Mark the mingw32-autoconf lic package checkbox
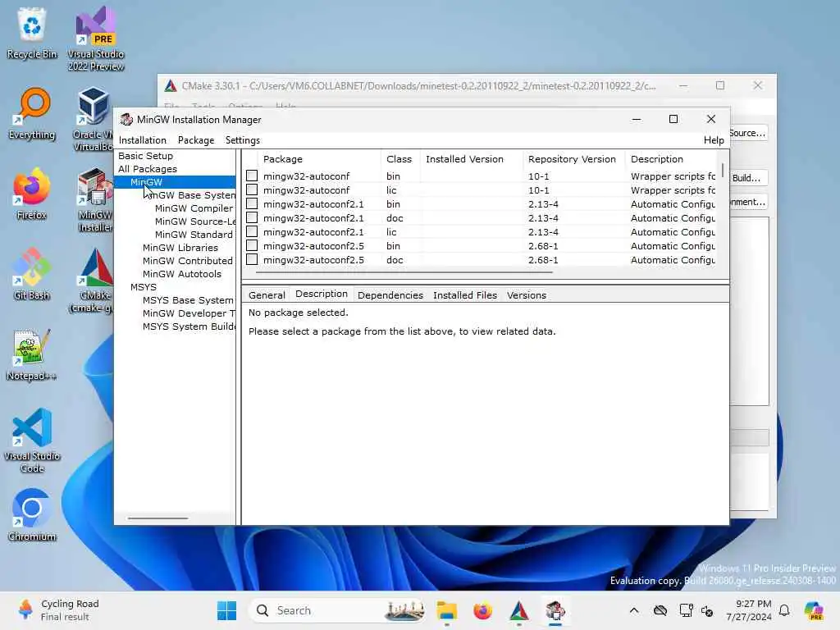The image size is (840, 630). click(252, 189)
